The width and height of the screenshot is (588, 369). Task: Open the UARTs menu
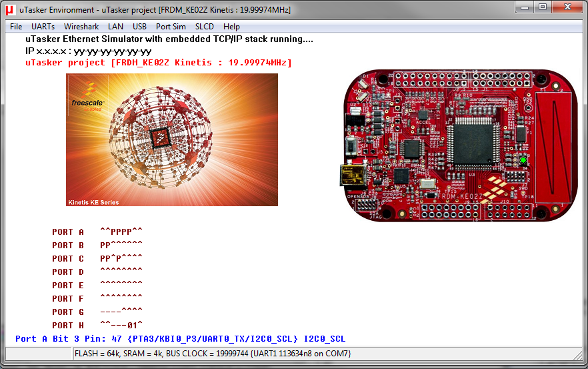pos(43,27)
